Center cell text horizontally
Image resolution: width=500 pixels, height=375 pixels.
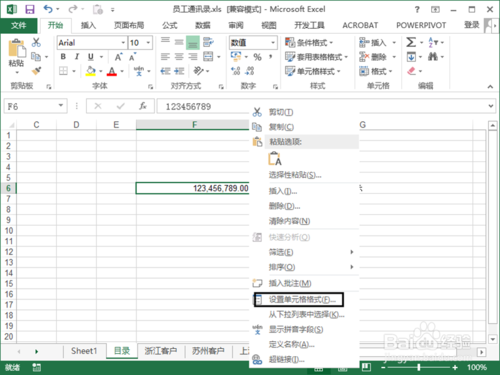coord(179,57)
